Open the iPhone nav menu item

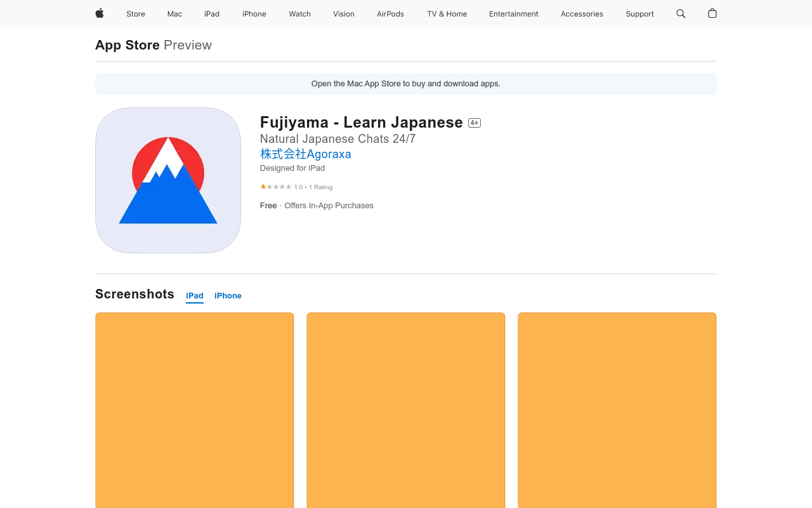point(254,14)
